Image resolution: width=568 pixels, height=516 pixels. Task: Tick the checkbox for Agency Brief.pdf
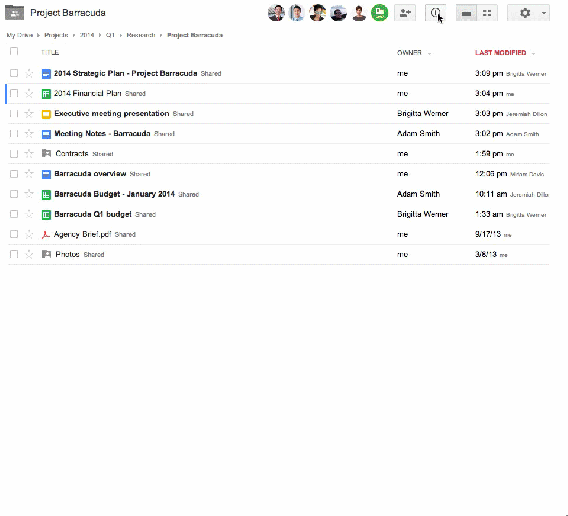point(14,234)
